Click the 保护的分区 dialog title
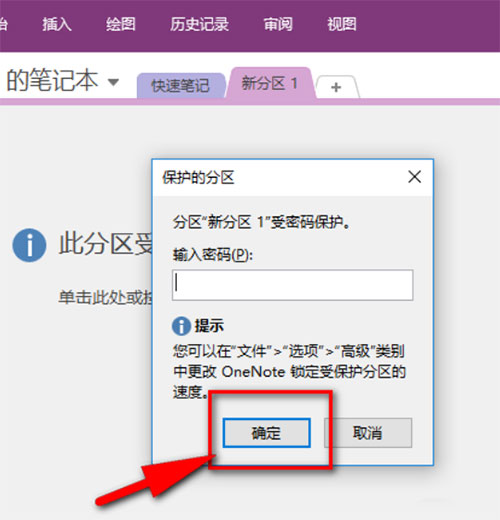The width and height of the screenshot is (500, 520). tap(198, 177)
